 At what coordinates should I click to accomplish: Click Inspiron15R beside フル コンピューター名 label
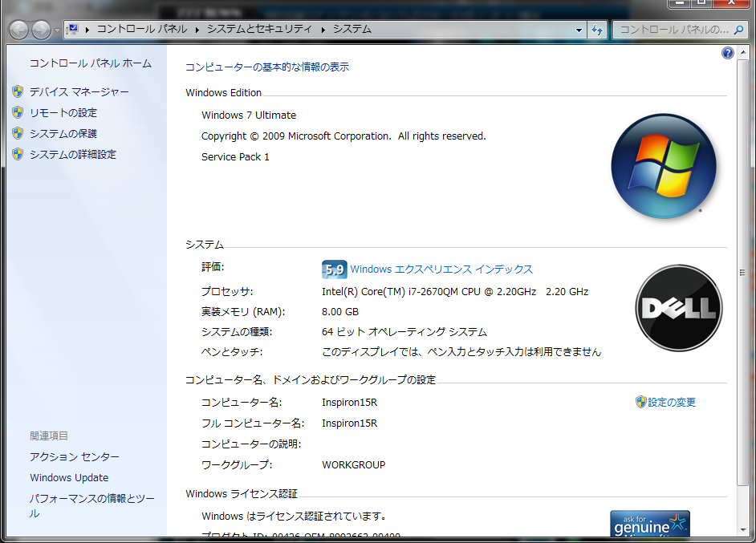[x=350, y=423]
